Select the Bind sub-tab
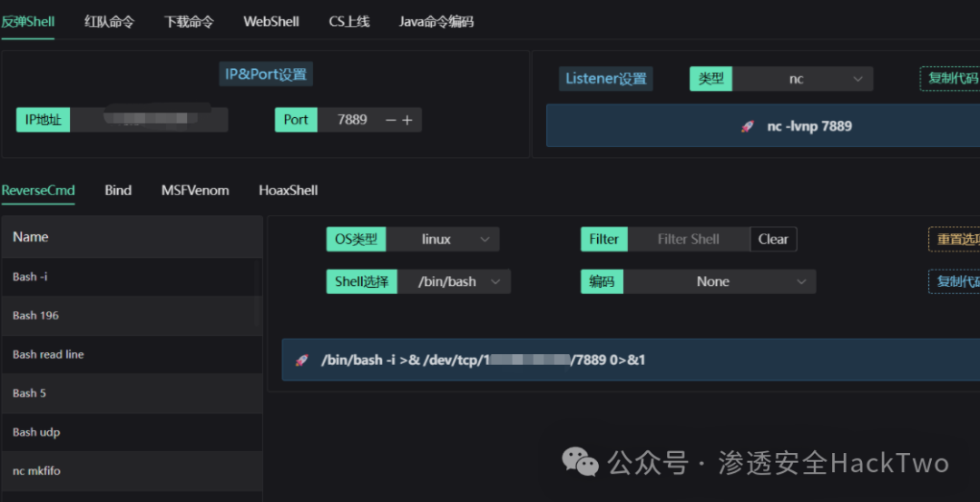Viewport: 980px width, 502px height. pos(118,191)
